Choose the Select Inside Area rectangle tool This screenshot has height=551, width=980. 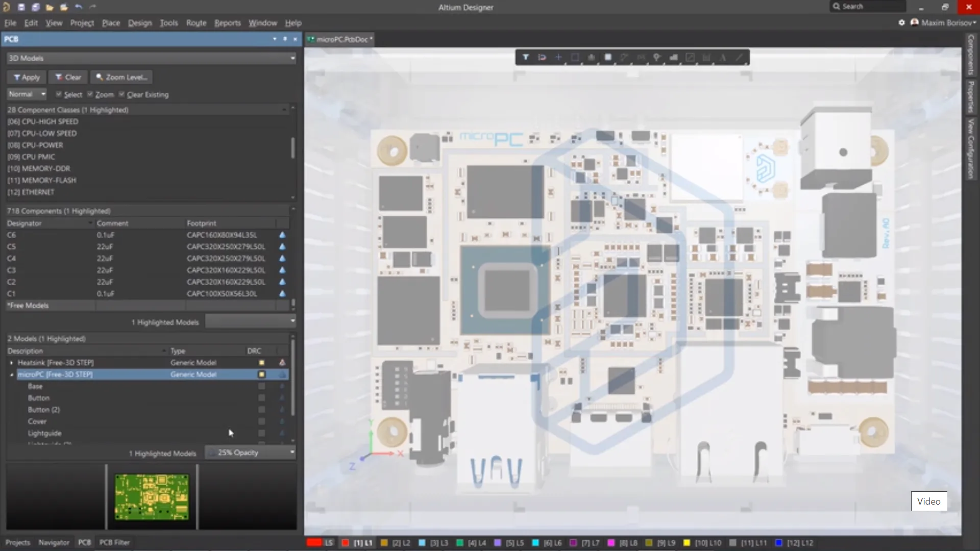pos(575,57)
